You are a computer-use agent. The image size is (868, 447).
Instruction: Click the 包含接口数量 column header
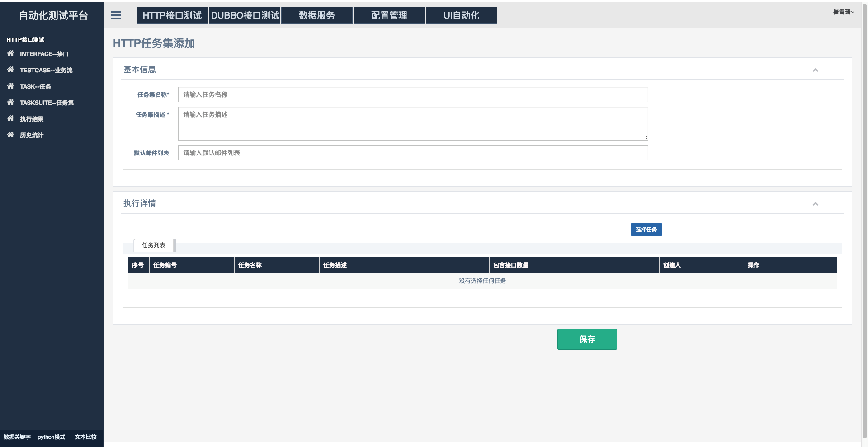tap(574, 265)
